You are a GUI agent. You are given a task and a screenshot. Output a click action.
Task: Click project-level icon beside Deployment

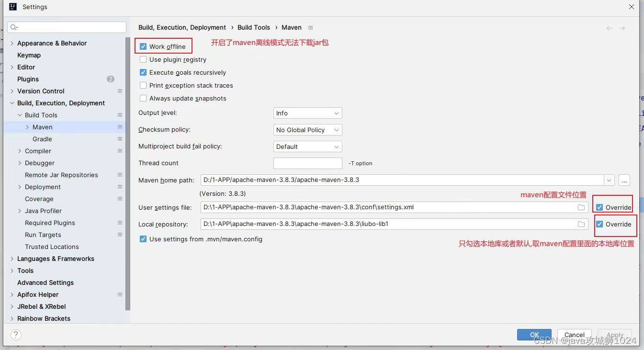120,187
